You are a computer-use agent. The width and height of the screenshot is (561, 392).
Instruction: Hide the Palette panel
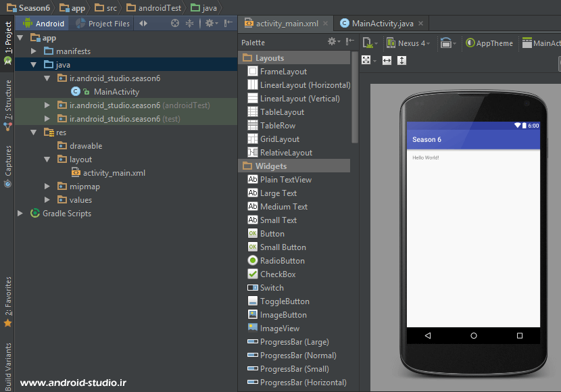(349, 41)
